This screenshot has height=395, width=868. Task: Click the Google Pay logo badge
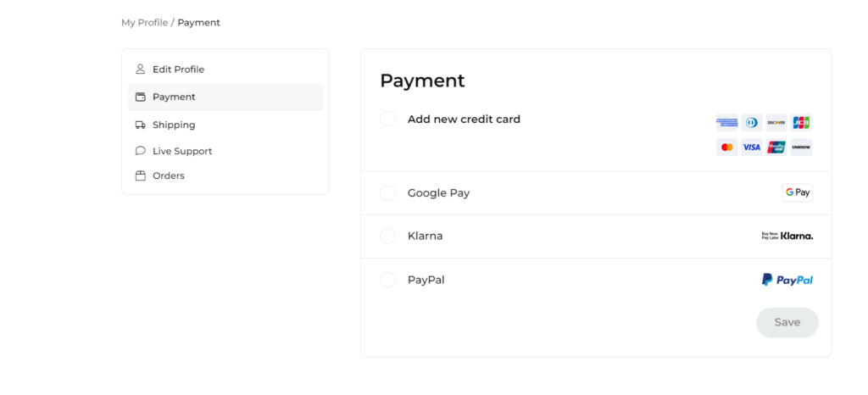[x=797, y=192]
